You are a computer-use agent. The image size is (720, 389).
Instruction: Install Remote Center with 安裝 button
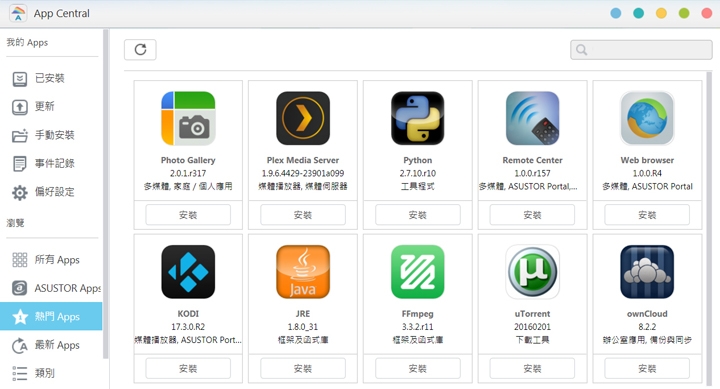(532, 214)
